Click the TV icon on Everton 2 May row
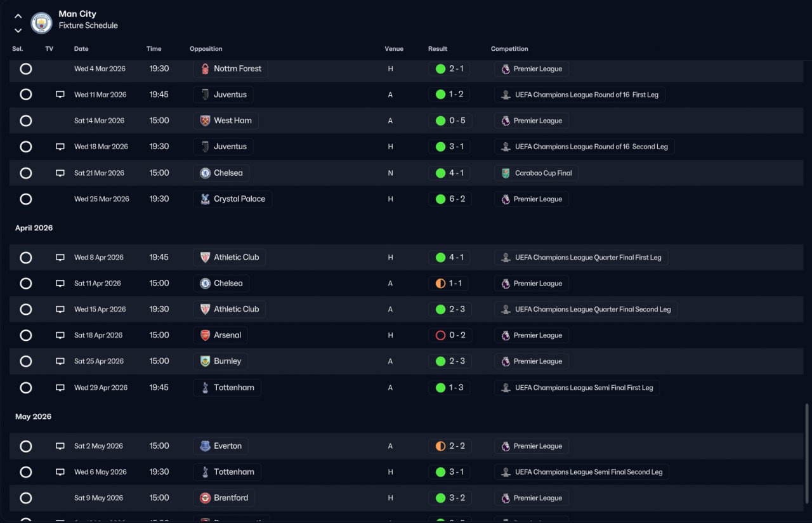Image resolution: width=812 pixels, height=523 pixels. (x=60, y=446)
